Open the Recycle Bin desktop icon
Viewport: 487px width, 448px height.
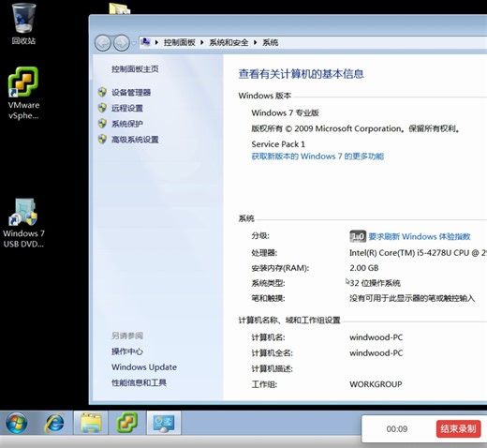pos(23,23)
